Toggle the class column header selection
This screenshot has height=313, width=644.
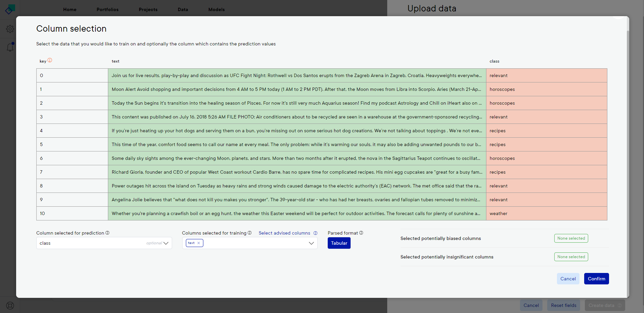(494, 61)
